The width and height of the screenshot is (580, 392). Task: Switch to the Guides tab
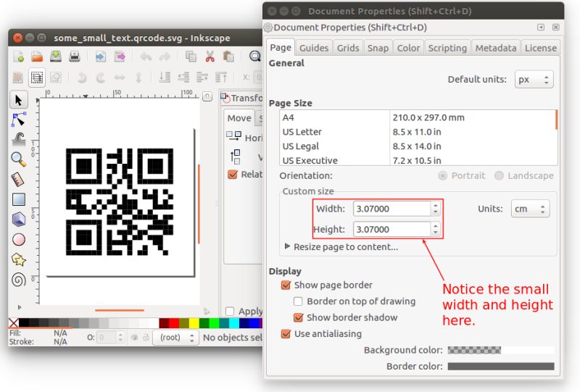pos(314,48)
